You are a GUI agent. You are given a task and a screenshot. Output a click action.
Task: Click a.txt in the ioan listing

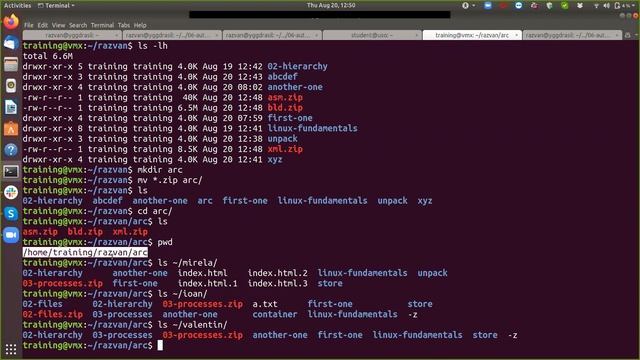point(265,304)
